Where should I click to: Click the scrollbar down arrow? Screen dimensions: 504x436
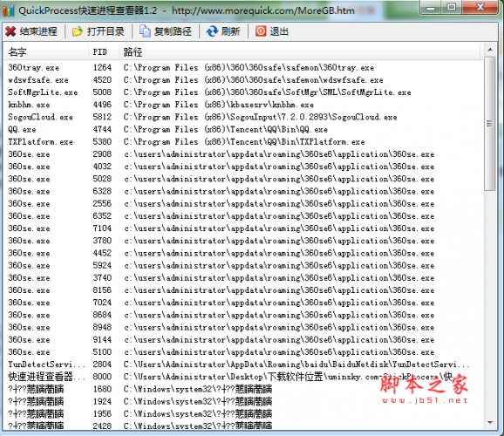click(x=490, y=423)
